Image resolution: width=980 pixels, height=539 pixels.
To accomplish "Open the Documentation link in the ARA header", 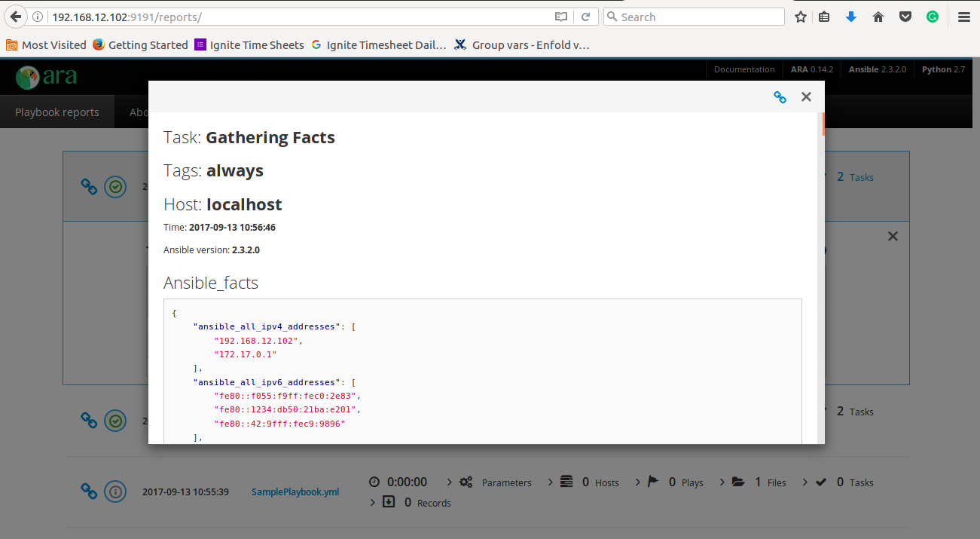I will pyautogui.click(x=744, y=69).
